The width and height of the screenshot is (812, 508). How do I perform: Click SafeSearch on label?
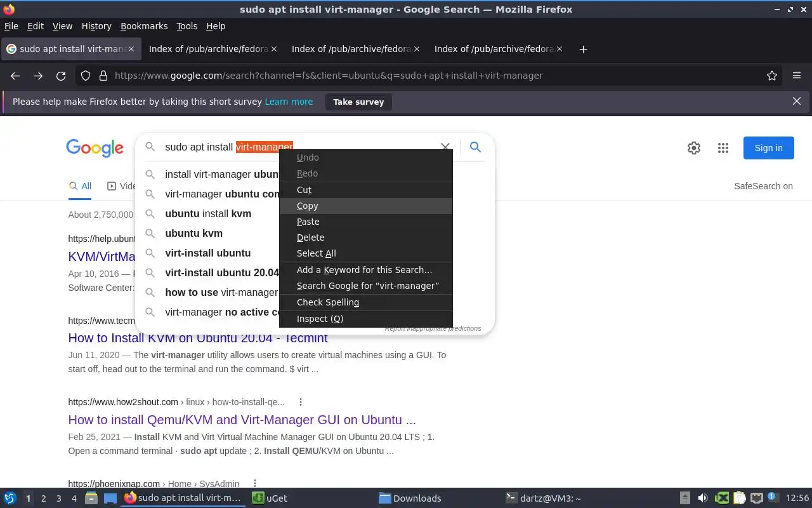click(763, 186)
